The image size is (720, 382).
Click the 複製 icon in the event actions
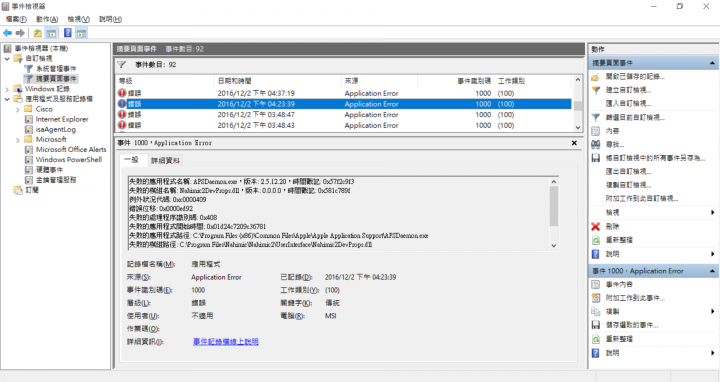click(596, 311)
